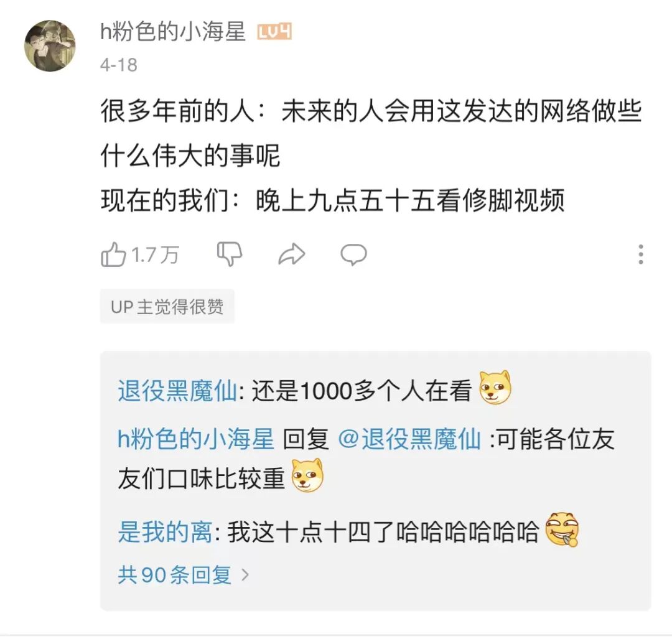Tap doge emoji after 1000多个人在看
The height and width of the screenshot is (639, 672).
coord(495,388)
